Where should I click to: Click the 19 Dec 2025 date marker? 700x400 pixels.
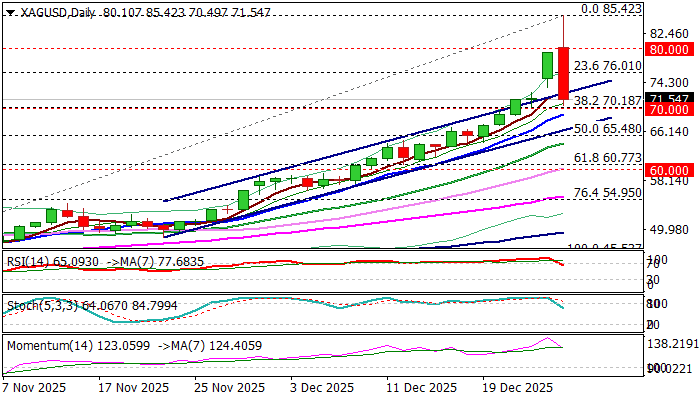[x=519, y=387]
